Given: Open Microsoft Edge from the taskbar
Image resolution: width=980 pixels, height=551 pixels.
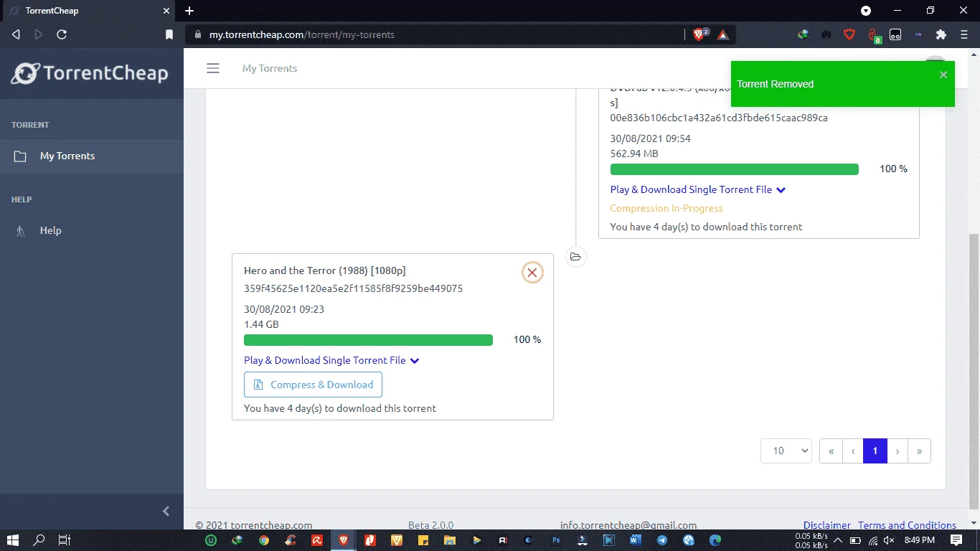Looking at the screenshot, I should click(715, 540).
